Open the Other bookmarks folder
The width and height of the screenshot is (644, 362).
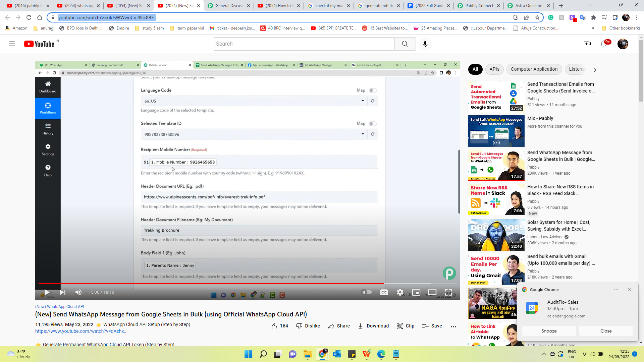[621, 28]
